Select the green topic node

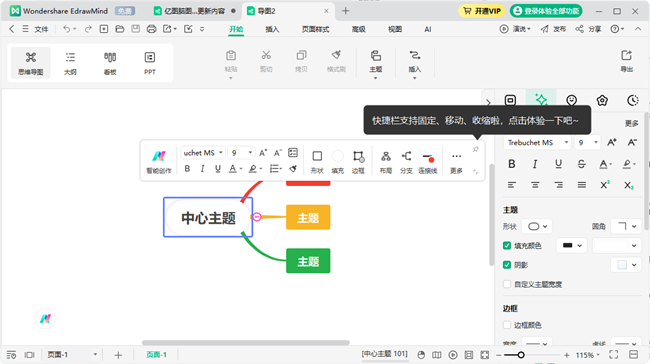pos(308,261)
